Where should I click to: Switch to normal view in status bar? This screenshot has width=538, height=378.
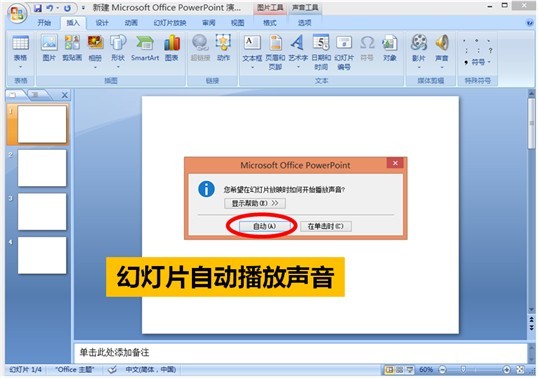pyautogui.click(x=389, y=370)
